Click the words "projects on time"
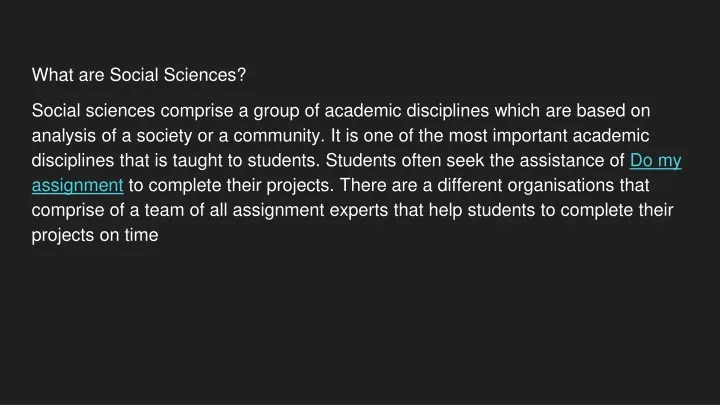The image size is (720, 405). coord(95,235)
